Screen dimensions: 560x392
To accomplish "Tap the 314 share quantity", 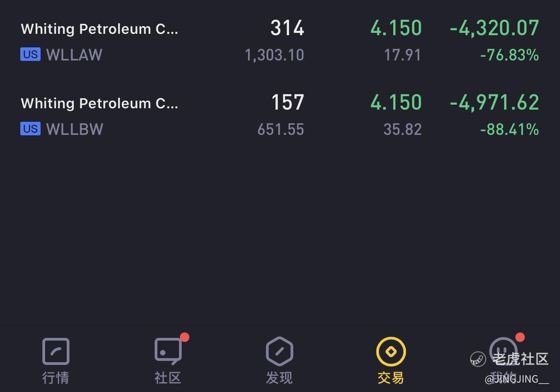I will 287,28.
